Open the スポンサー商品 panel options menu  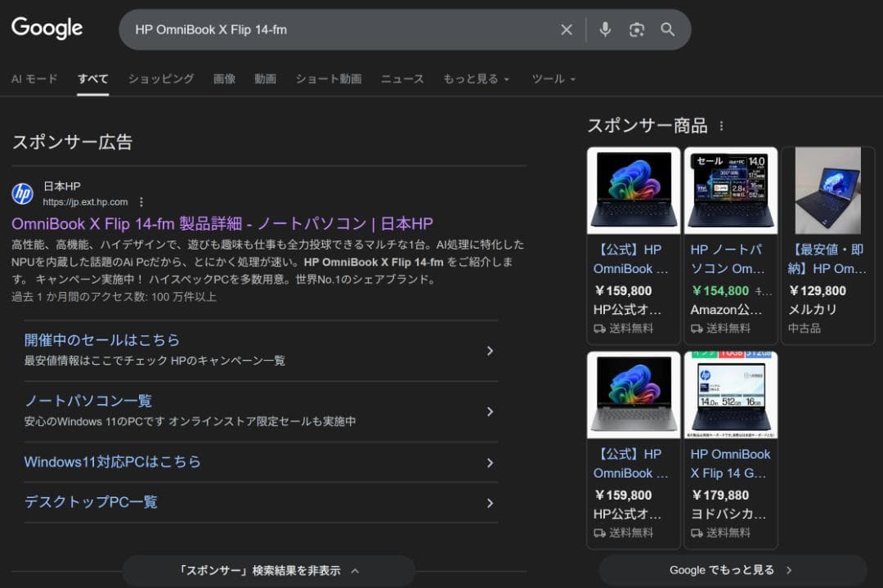(721, 125)
